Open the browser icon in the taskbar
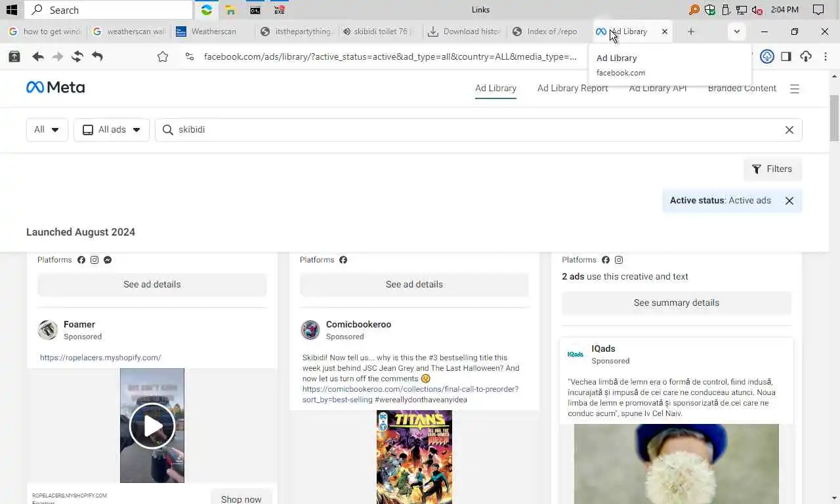This screenshot has width=840, height=504. tap(207, 10)
